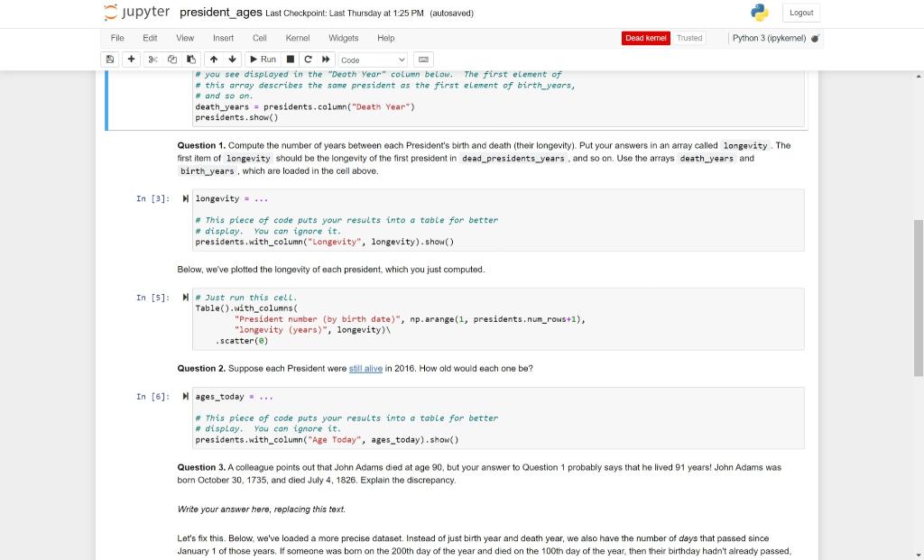Open the 'still alive' hyperlink in Question 2
Viewport: 924px width, 560px height.
365,368
